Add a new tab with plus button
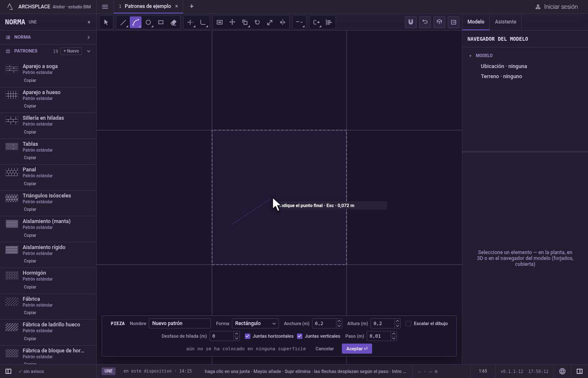The width and height of the screenshot is (588, 378). [x=192, y=6]
